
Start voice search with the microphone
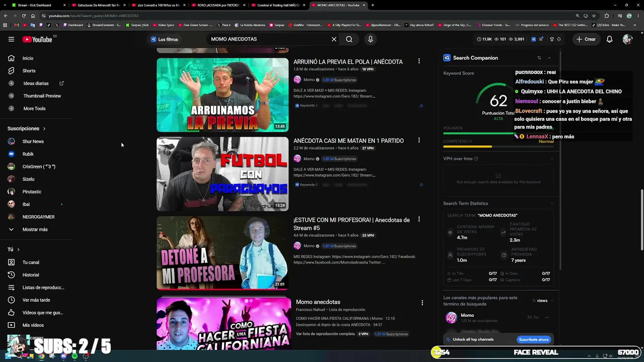coord(370,39)
